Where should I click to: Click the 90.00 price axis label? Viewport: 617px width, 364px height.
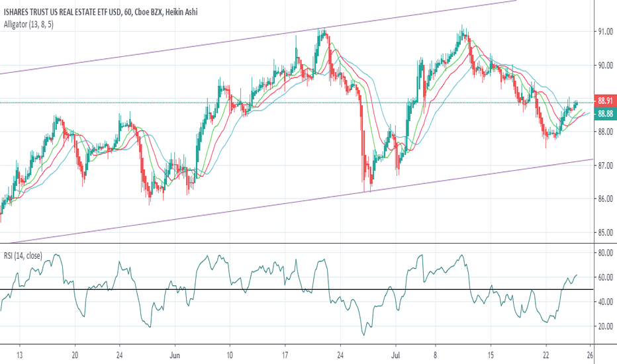click(x=605, y=65)
